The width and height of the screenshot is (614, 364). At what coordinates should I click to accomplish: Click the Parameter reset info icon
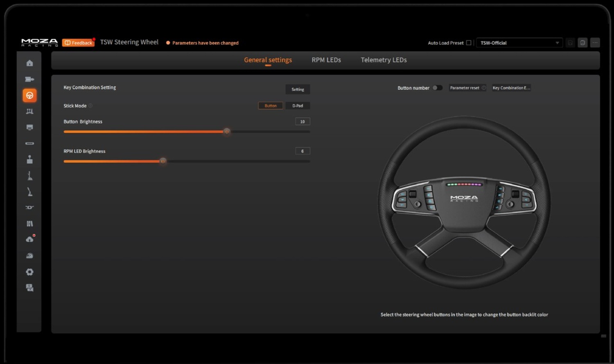(484, 88)
